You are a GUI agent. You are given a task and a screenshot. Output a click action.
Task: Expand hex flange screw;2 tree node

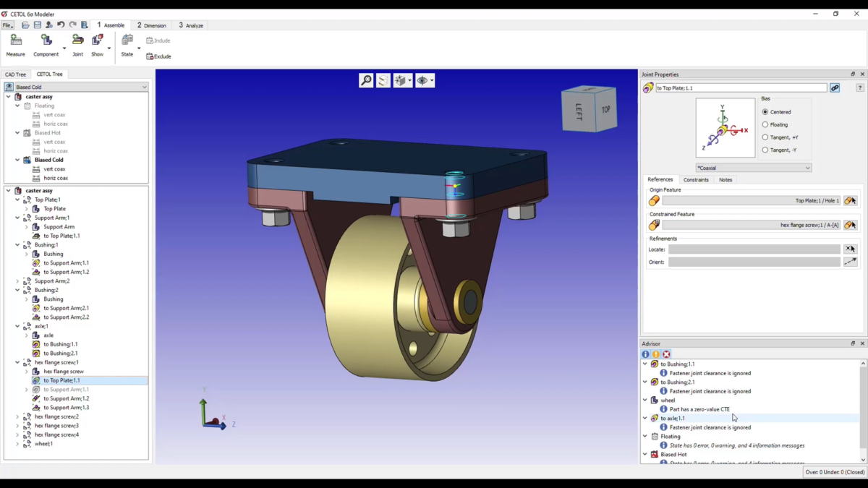coord(18,416)
